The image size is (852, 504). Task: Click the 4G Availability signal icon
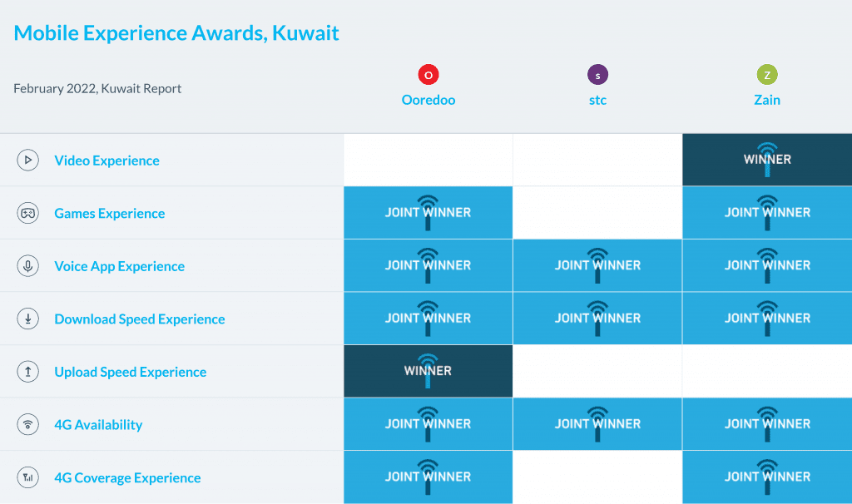[28, 425]
